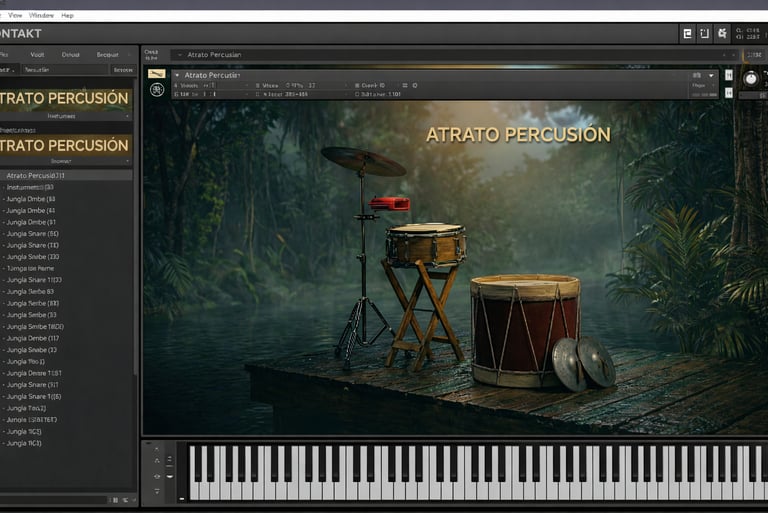This screenshot has height=513, width=768.
Task: Click the yellow wrench icon beside instrument header
Action: (x=157, y=74)
